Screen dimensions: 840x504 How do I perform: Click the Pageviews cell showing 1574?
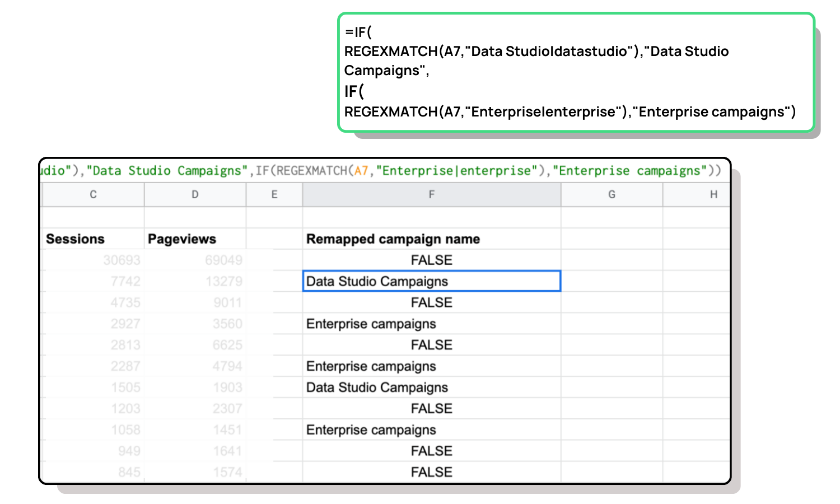(194, 472)
